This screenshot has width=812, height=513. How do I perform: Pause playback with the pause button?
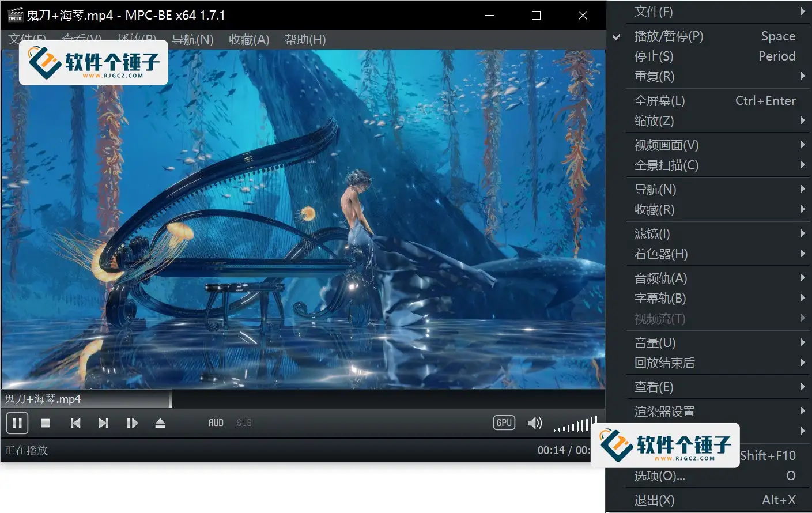coord(17,423)
